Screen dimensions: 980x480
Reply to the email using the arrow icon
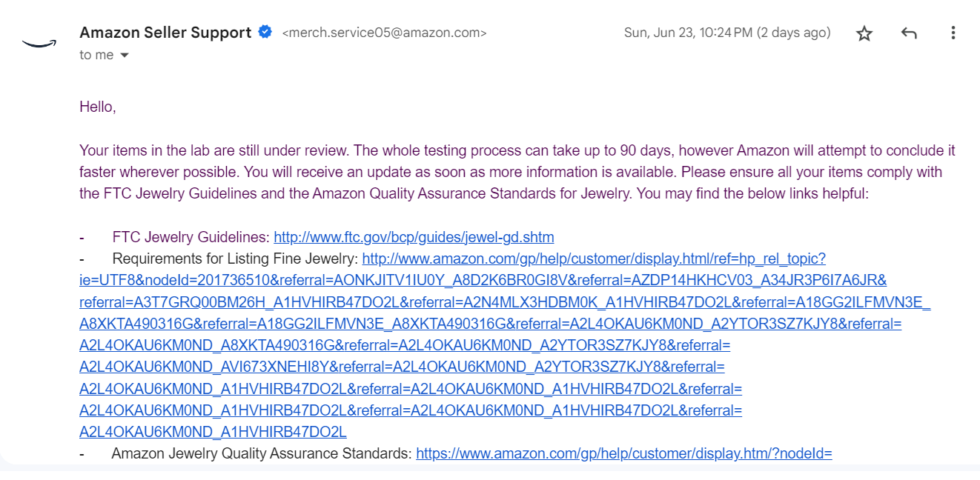coord(909,33)
